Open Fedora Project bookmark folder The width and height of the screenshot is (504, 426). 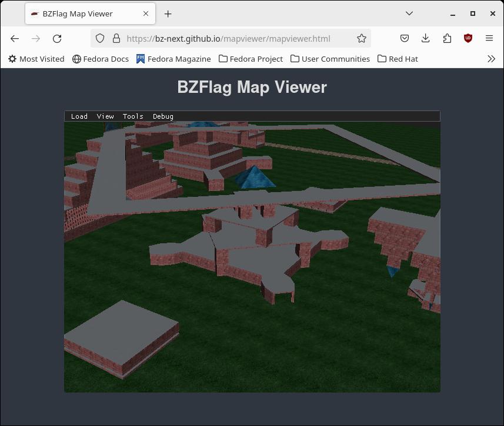251,59
